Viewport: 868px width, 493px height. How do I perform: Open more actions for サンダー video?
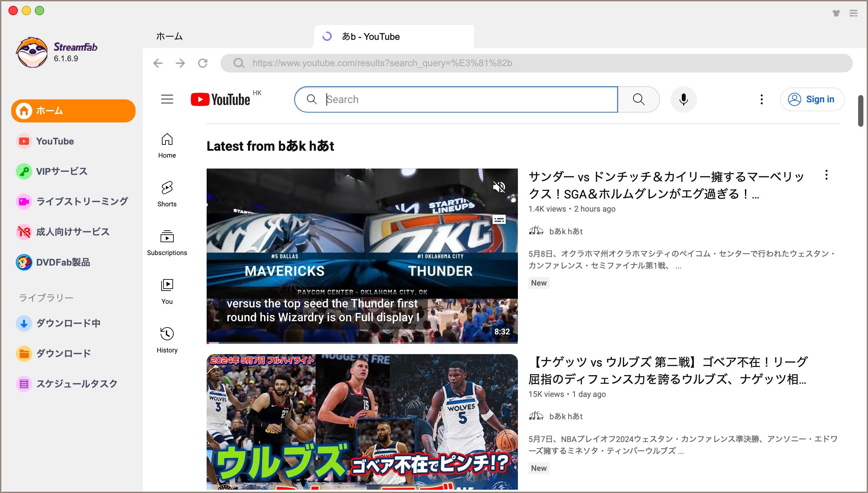[826, 175]
